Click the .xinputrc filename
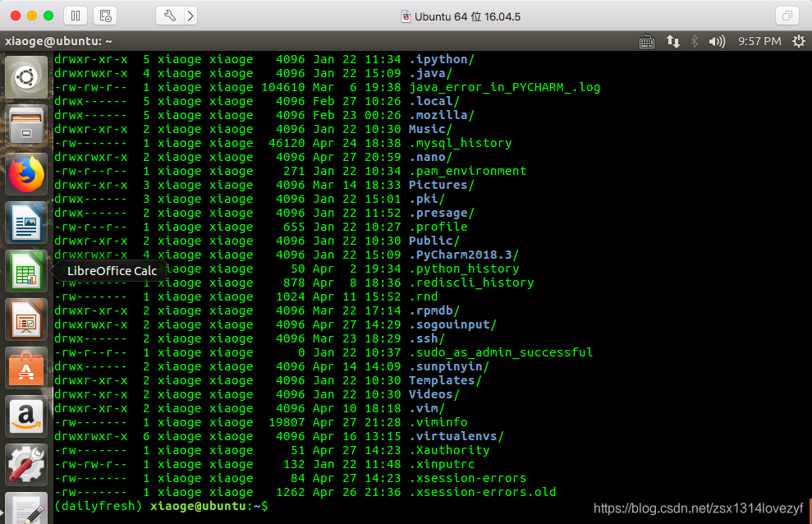 coord(442,465)
